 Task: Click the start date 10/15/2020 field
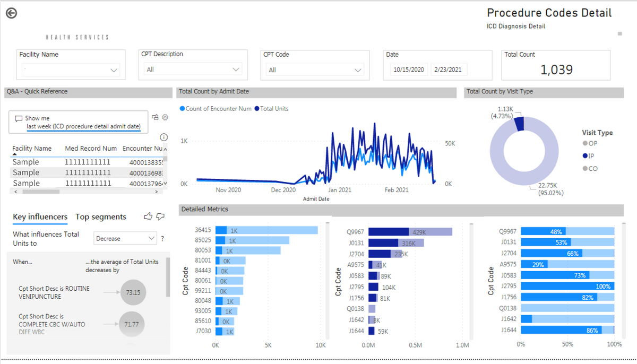pos(409,70)
